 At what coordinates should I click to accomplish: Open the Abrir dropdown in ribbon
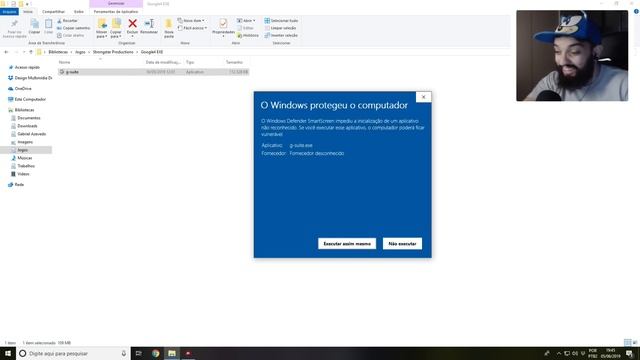pyautogui.click(x=246, y=20)
